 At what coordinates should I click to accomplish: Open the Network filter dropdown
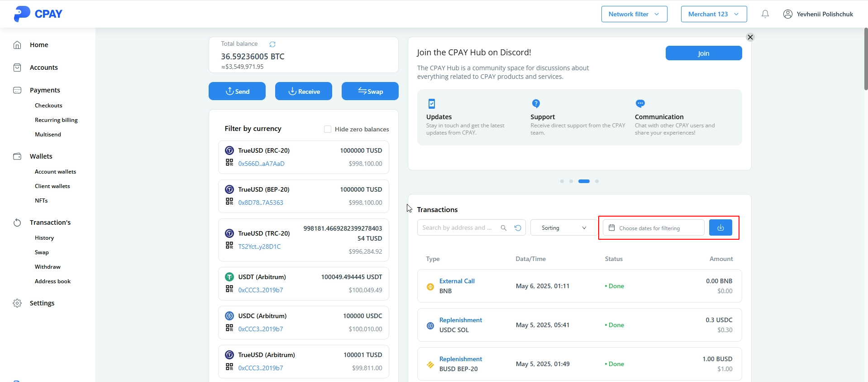click(634, 14)
